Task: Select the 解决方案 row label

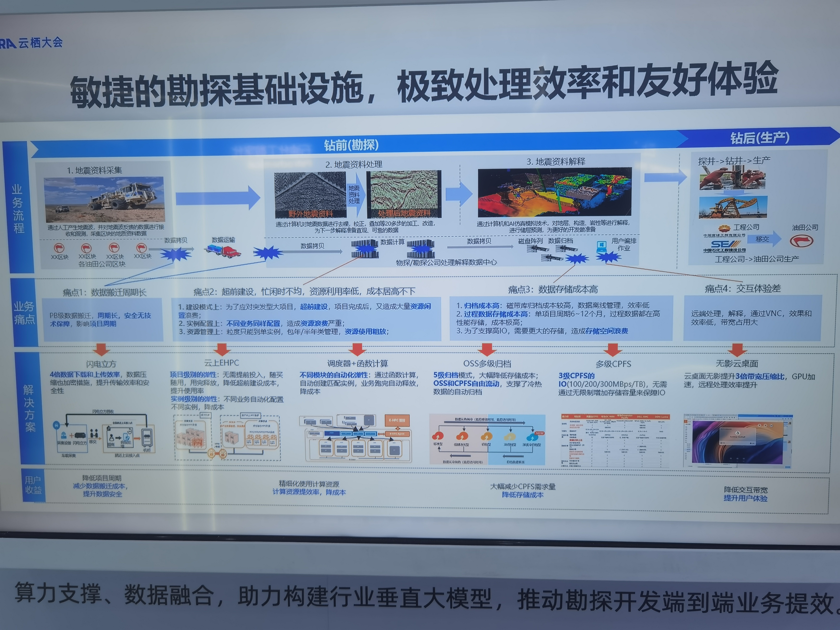Action: (x=30, y=408)
